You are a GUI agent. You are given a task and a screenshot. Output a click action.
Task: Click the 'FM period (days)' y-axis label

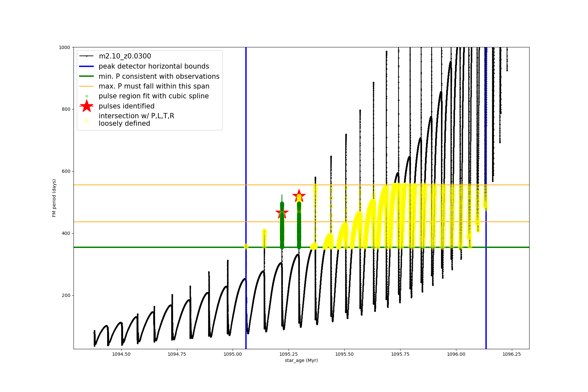(x=54, y=198)
